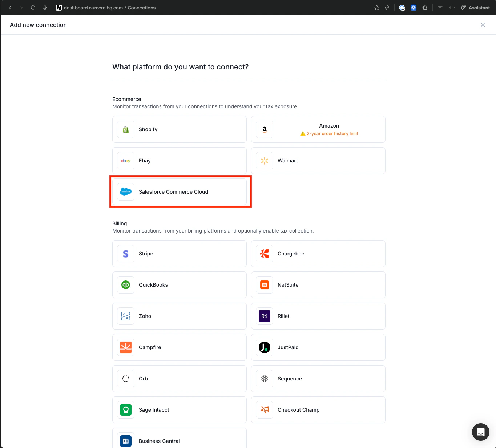Click the Orb logo icon

click(x=126, y=379)
